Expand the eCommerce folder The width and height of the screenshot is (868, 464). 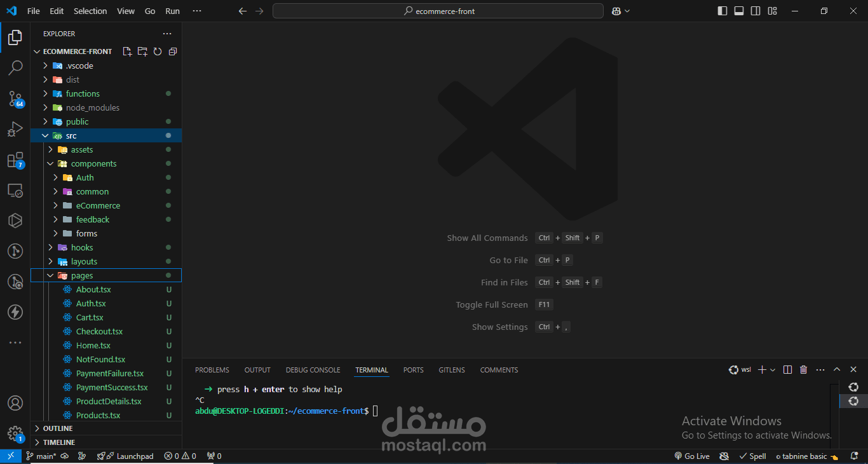coord(106,205)
